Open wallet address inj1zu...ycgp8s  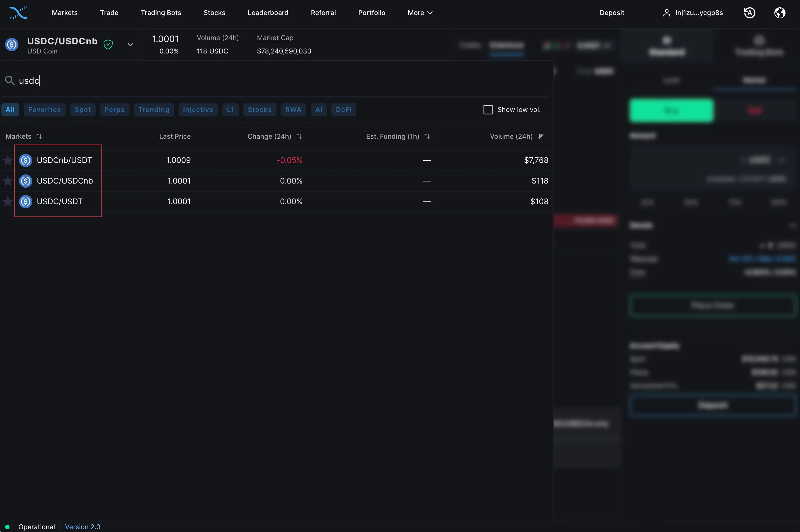[x=699, y=13]
